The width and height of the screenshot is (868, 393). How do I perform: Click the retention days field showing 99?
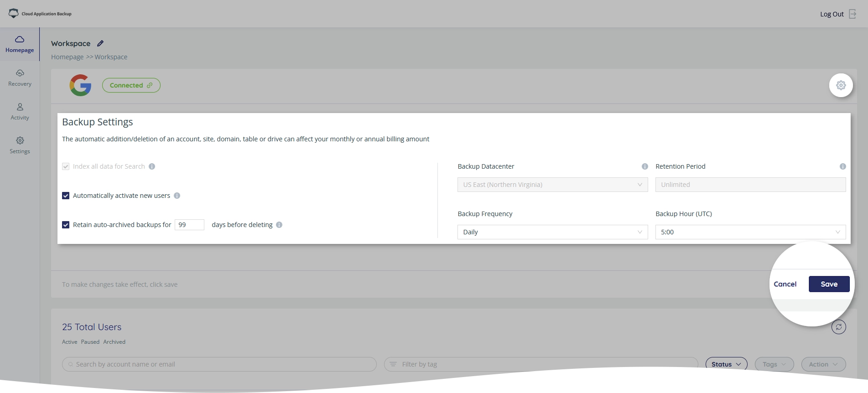coord(189,225)
